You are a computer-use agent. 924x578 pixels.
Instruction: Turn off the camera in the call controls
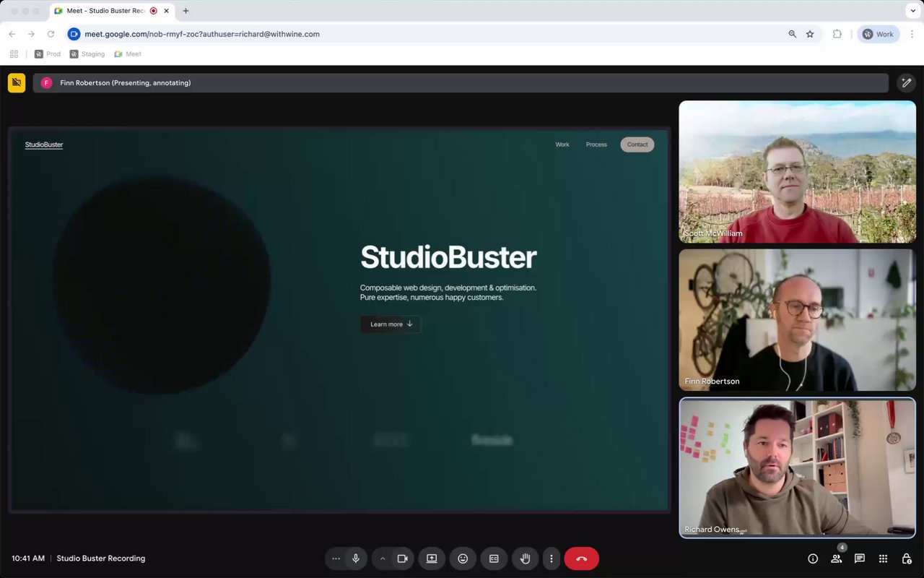pos(403,558)
